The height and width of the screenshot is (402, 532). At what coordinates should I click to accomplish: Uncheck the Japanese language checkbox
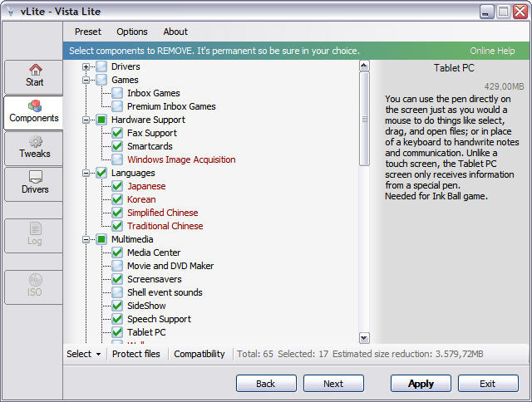(x=117, y=186)
